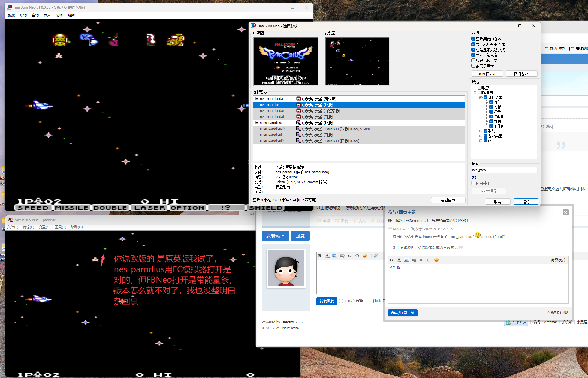This screenshot has width=588, height=378.
Task: Toggle 显示压缩包名 checkbox
Action: pos(473,55)
